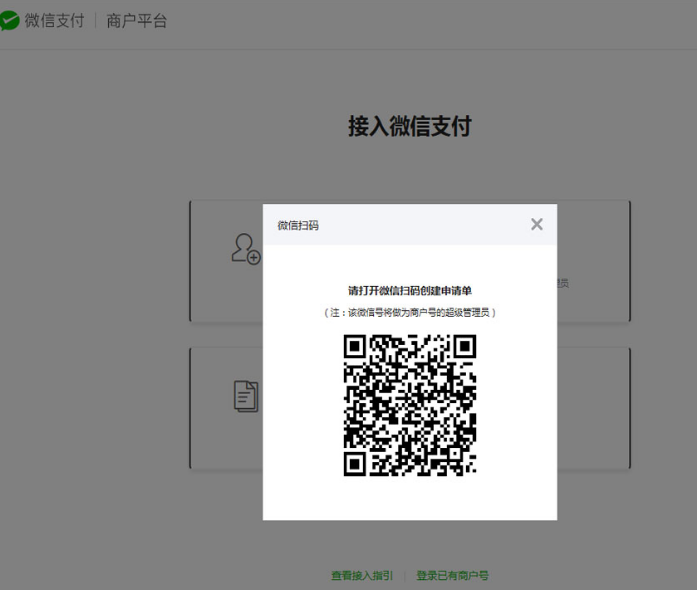Click the 微信支付 header text
697x590 pixels.
[54, 20]
